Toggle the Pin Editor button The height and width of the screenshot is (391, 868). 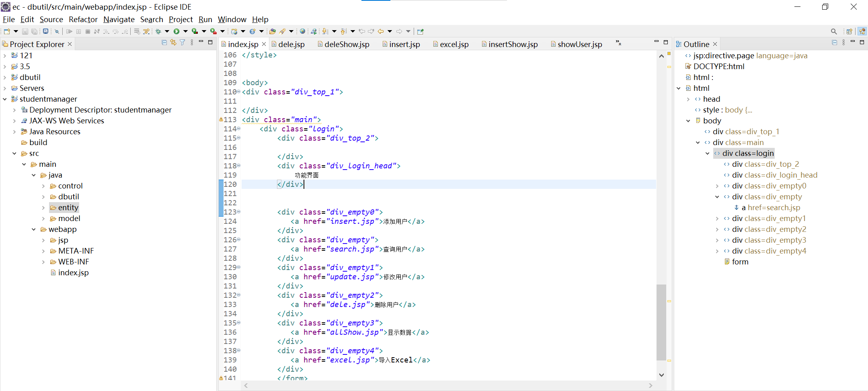pyautogui.click(x=421, y=31)
